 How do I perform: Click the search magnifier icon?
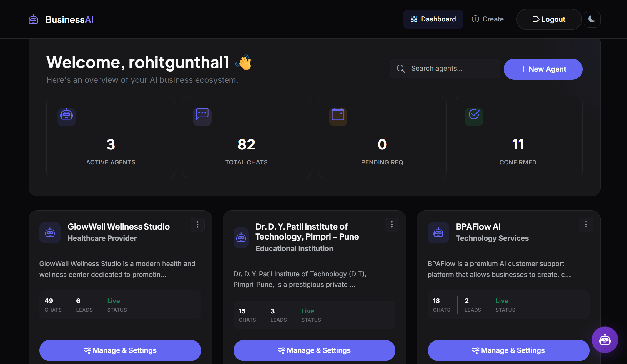(400, 68)
